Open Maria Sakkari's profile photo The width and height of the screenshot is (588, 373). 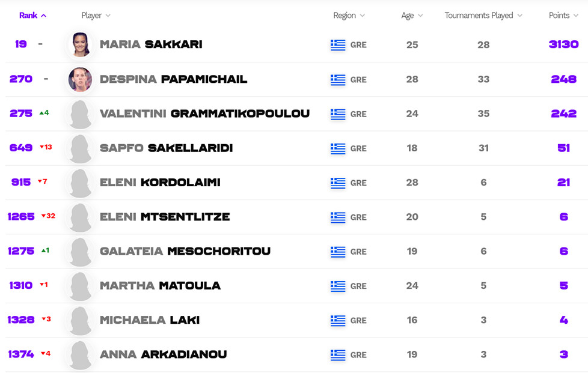tap(80, 44)
